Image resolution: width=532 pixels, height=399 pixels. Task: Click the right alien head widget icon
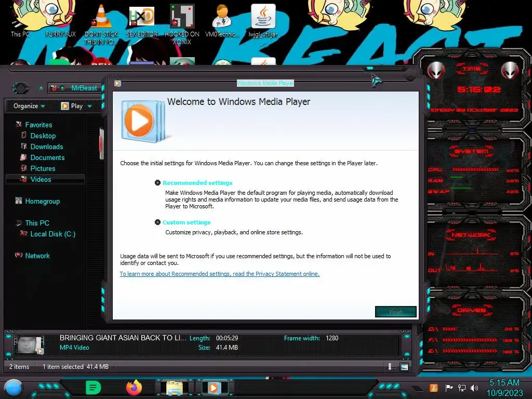pyautogui.click(x=510, y=70)
